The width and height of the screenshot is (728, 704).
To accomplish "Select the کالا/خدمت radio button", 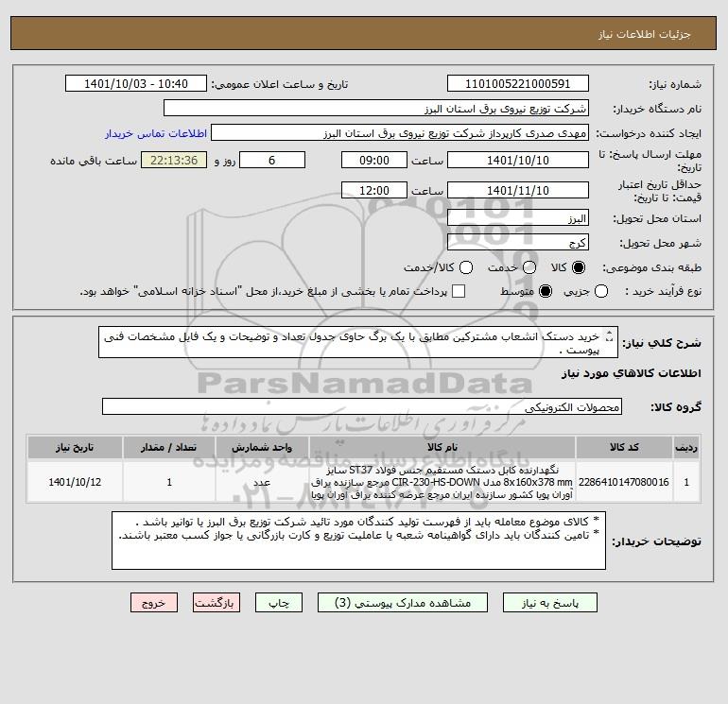I will (466, 267).
